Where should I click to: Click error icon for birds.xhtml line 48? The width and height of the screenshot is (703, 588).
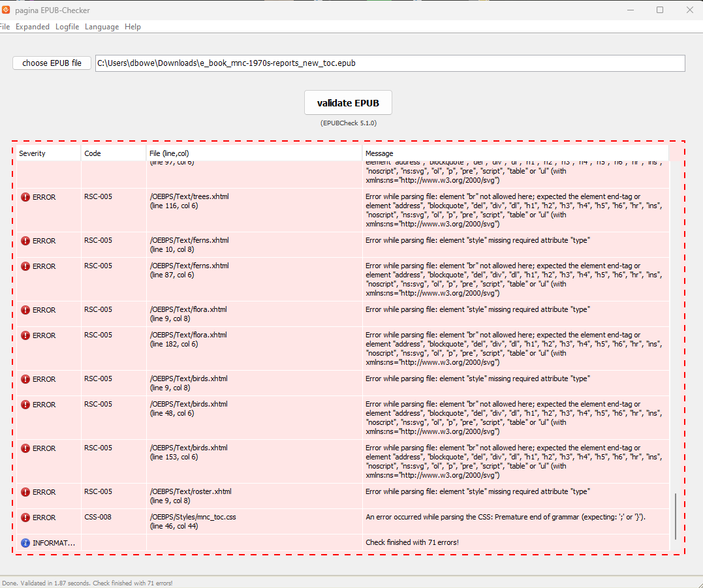[x=25, y=404]
